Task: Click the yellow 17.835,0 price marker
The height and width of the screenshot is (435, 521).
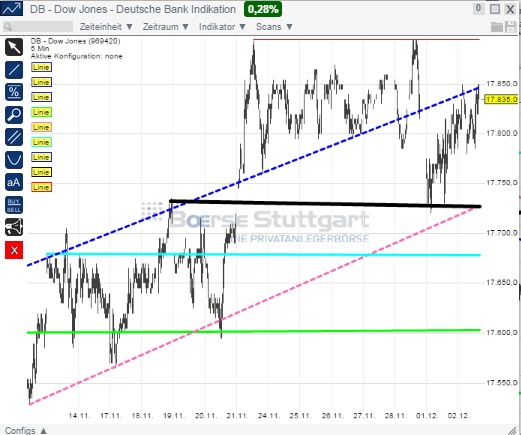Action: [x=501, y=100]
